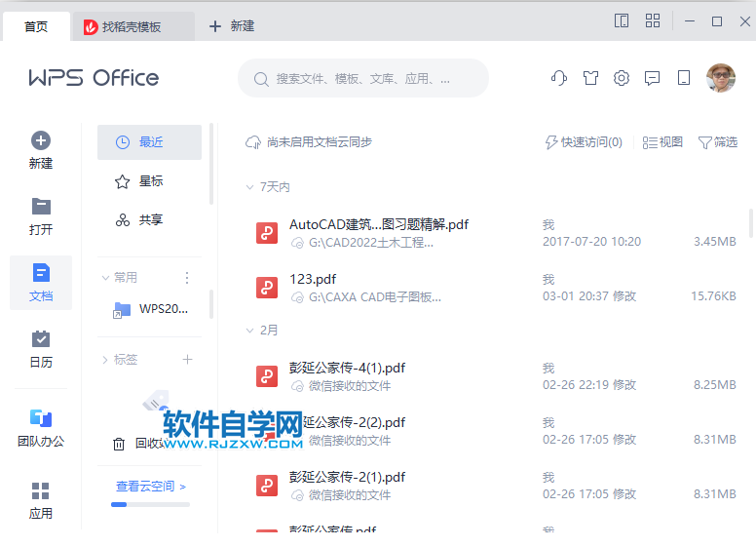Select 共享 shared documents
Screen dimensions: 756x547
click(x=149, y=220)
